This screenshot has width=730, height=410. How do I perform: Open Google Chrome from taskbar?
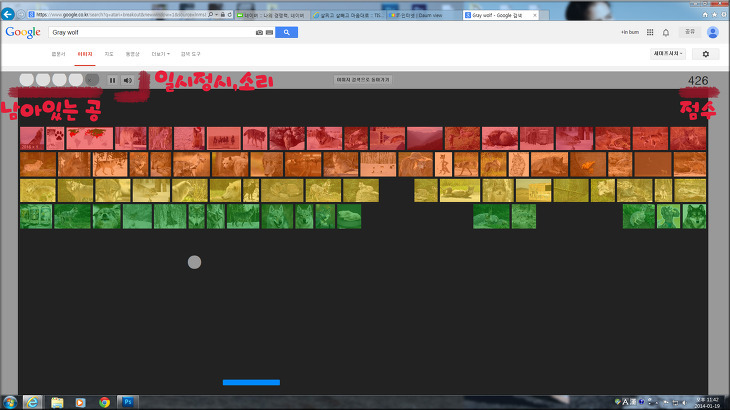[x=104, y=403]
